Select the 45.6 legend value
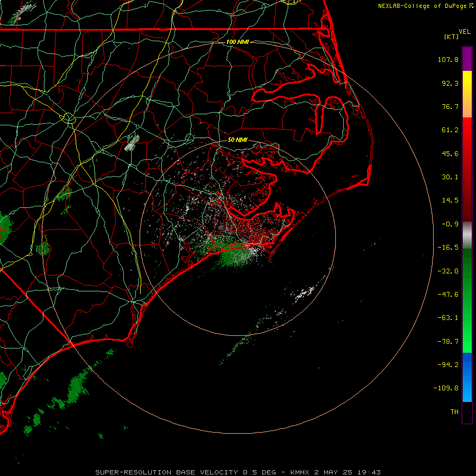This screenshot has width=476, height=476. pos(450,153)
